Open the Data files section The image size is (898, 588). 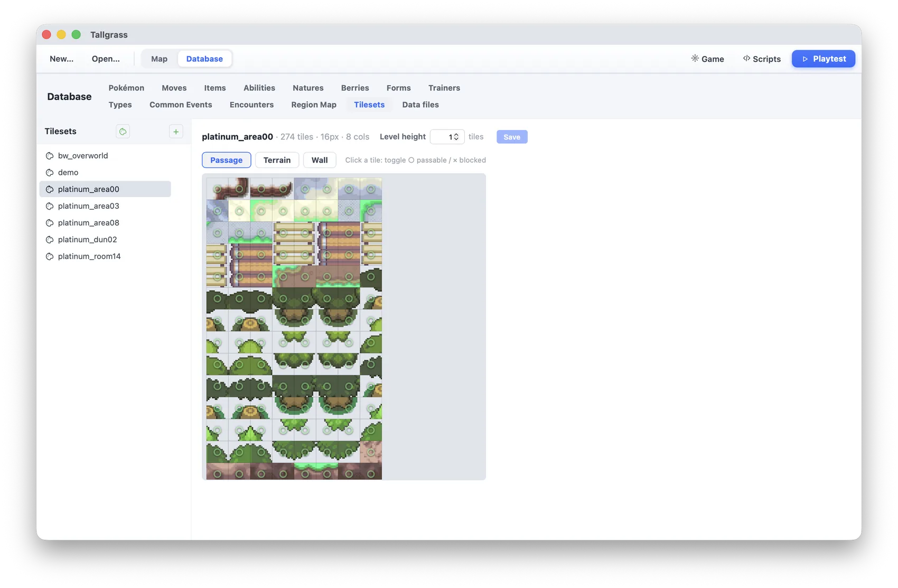pos(420,105)
